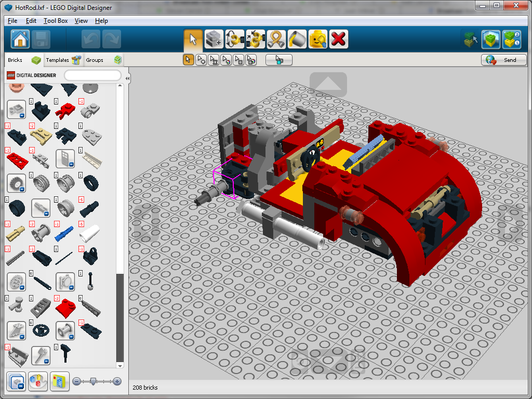Image resolution: width=532 pixels, height=399 pixels.
Task: Pick the tan hinge plate brick
Action: pos(41,136)
